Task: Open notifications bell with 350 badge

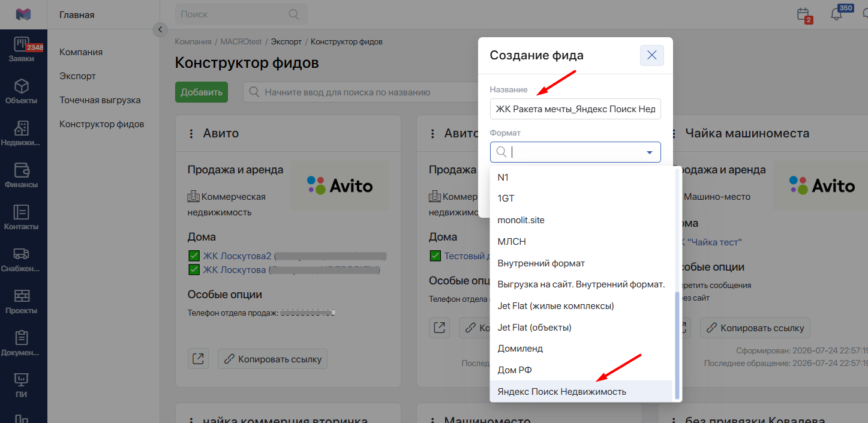Action: [837, 14]
